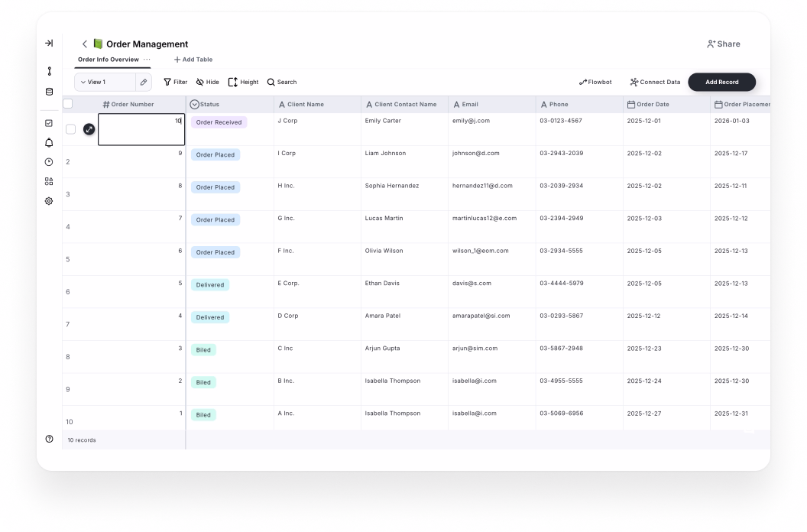807x532 pixels.
Task: Expand the first record with arrow icon
Action: (x=89, y=129)
